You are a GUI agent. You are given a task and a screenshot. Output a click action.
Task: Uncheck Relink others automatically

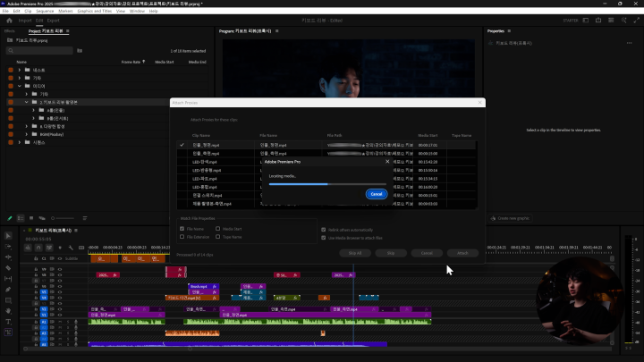(x=323, y=230)
